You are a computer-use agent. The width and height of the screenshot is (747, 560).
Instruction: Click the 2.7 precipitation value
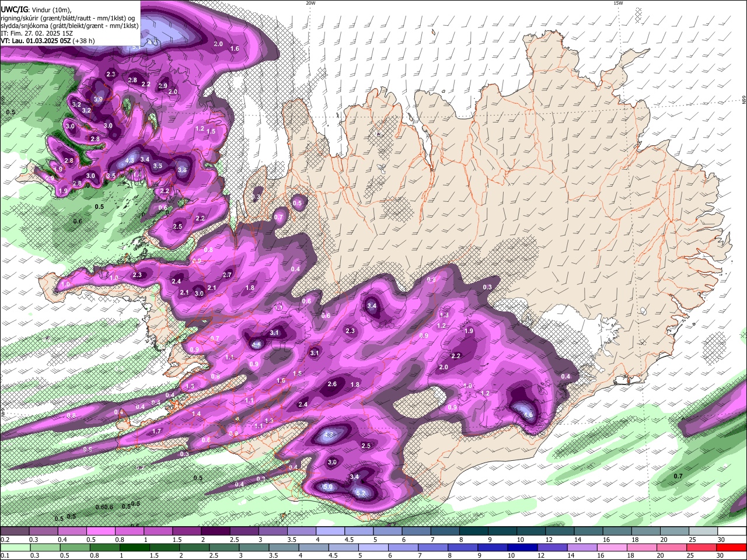point(228,275)
